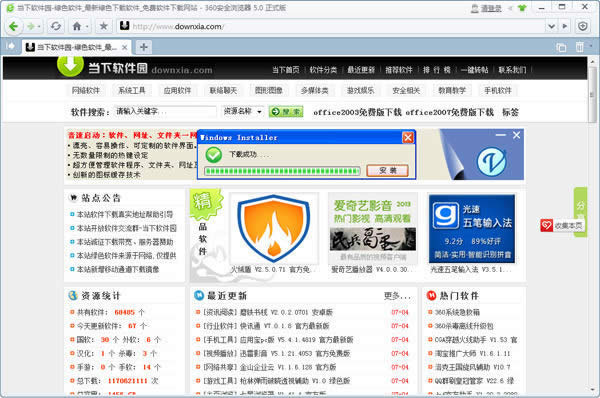
Task: Open a new tab with plus button
Action: point(143,47)
